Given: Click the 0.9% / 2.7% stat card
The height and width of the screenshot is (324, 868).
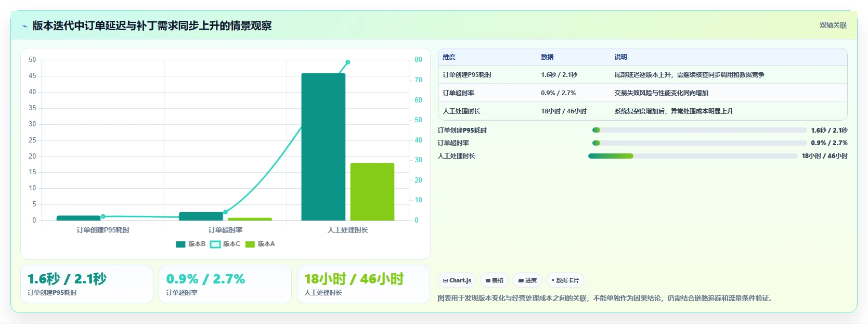Looking at the screenshot, I should pyautogui.click(x=225, y=284).
